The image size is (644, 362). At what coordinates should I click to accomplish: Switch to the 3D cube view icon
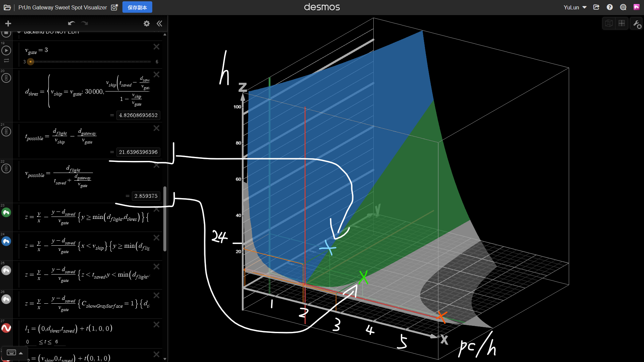[609, 23]
